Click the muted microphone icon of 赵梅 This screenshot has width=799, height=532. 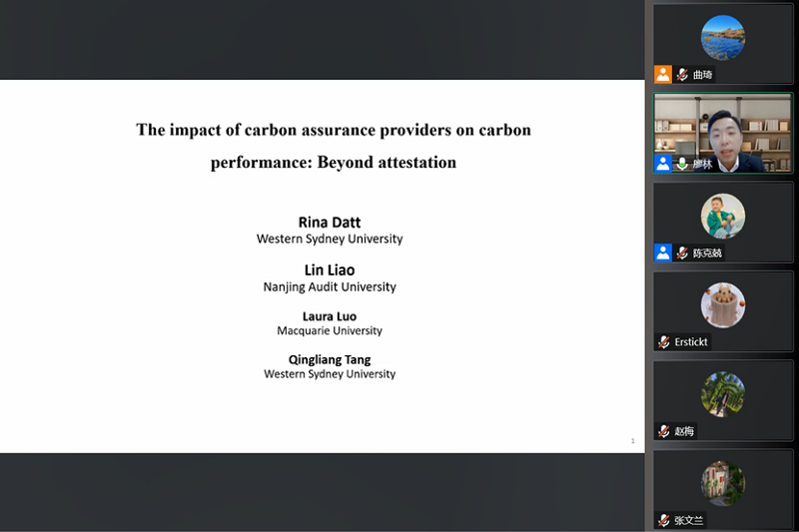click(x=664, y=431)
